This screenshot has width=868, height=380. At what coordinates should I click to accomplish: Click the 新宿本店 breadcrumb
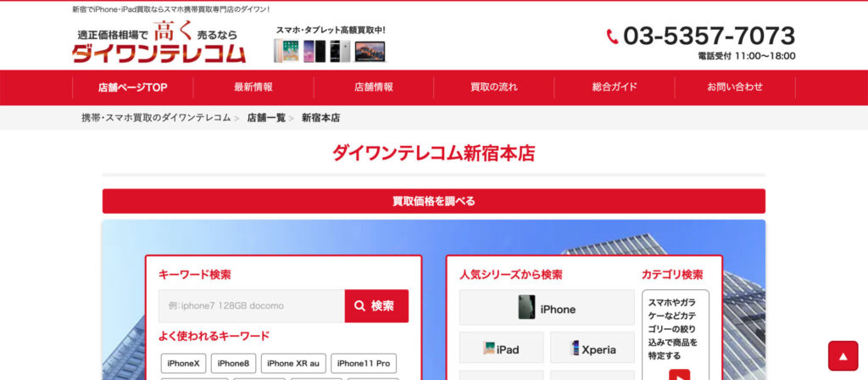click(320, 117)
